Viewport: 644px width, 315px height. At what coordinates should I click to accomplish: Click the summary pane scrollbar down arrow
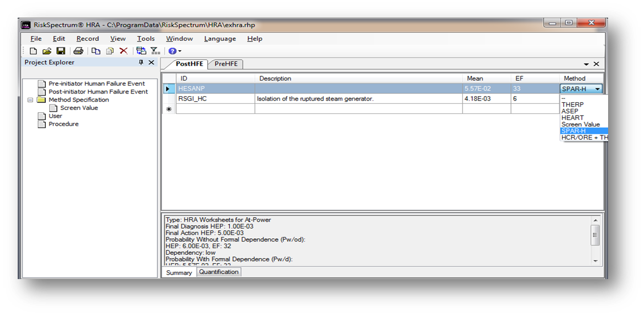coord(595,260)
